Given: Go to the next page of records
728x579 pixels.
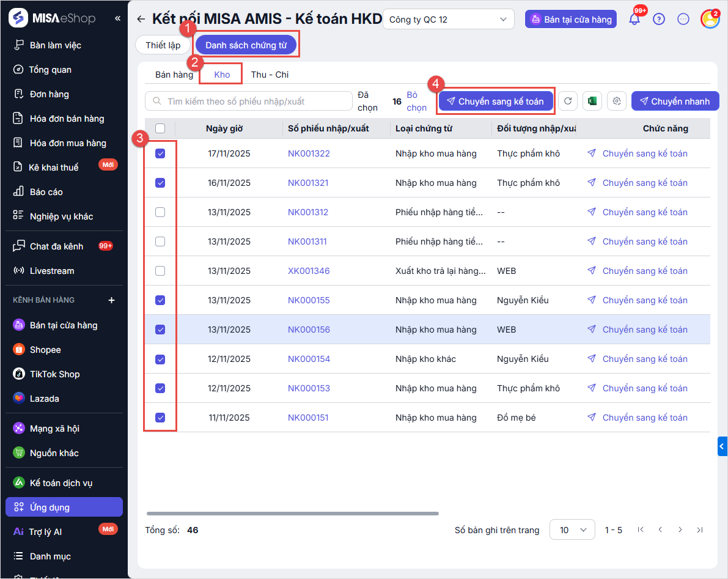Looking at the screenshot, I should click(680, 530).
